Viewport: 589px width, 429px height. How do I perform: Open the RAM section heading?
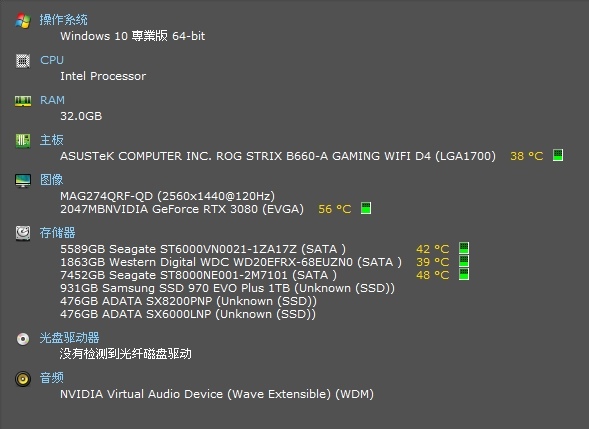pyautogui.click(x=52, y=100)
